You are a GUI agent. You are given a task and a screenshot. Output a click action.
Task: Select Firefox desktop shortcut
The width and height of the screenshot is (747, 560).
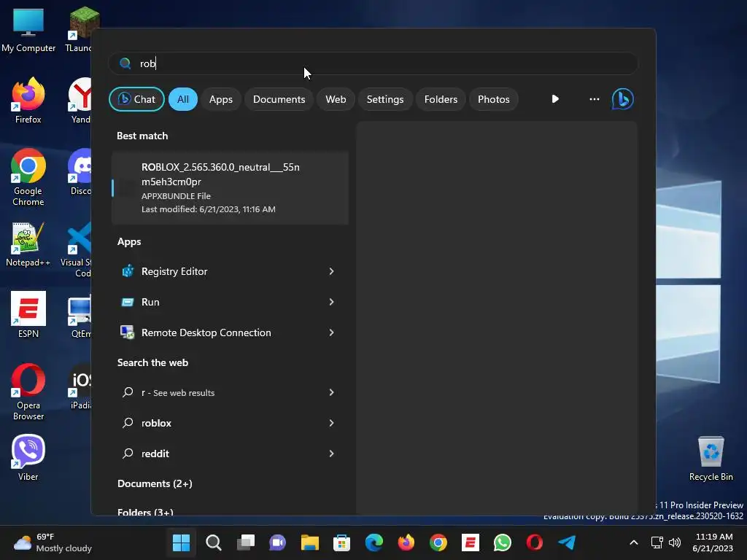(x=28, y=101)
